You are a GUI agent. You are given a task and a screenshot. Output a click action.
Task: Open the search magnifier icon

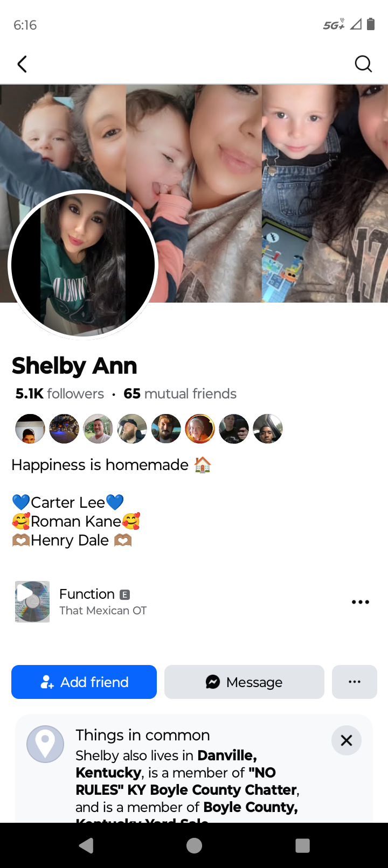click(363, 64)
